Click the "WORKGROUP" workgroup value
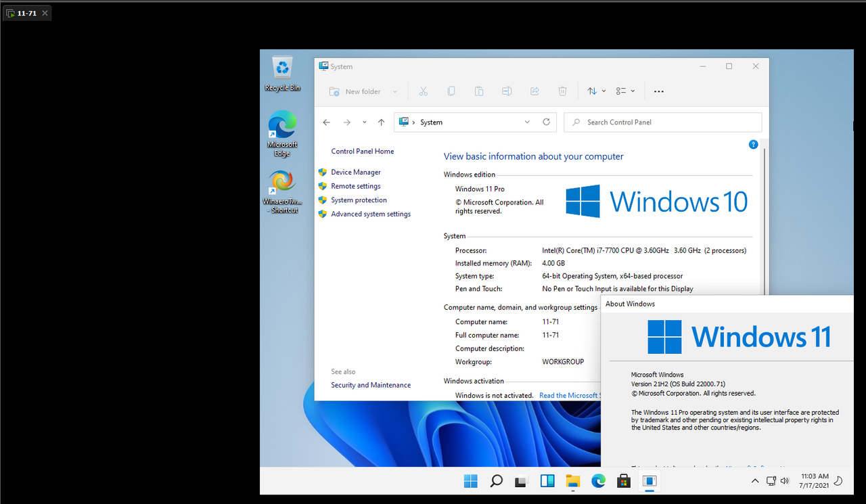 [x=563, y=362]
